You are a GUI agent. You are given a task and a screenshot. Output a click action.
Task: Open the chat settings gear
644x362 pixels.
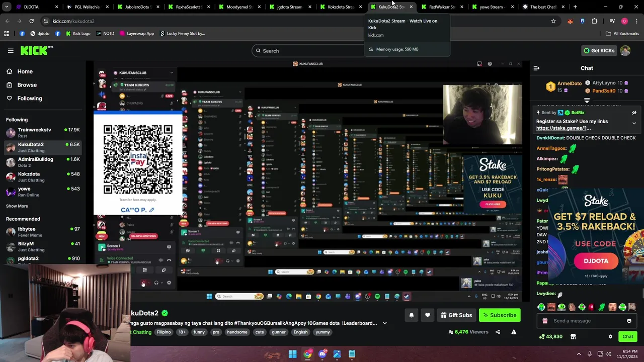(610, 337)
